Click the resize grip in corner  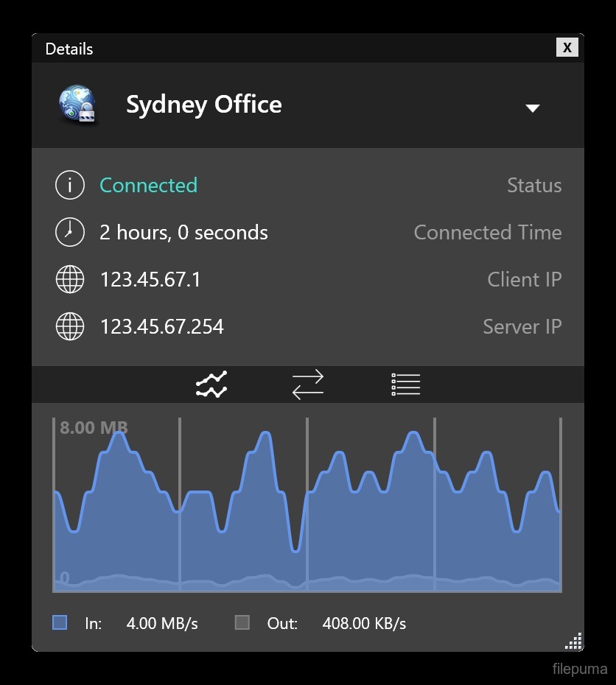point(573,642)
